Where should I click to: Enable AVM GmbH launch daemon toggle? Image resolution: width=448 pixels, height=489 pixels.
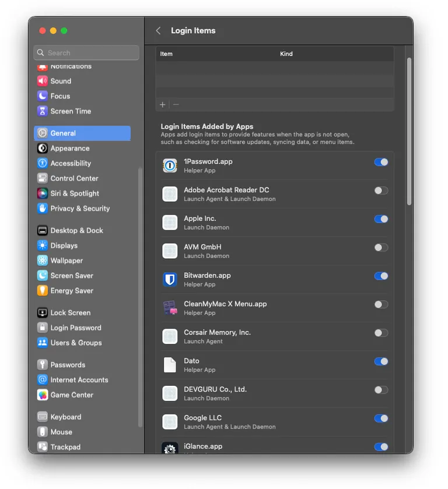pyautogui.click(x=381, y=248)
